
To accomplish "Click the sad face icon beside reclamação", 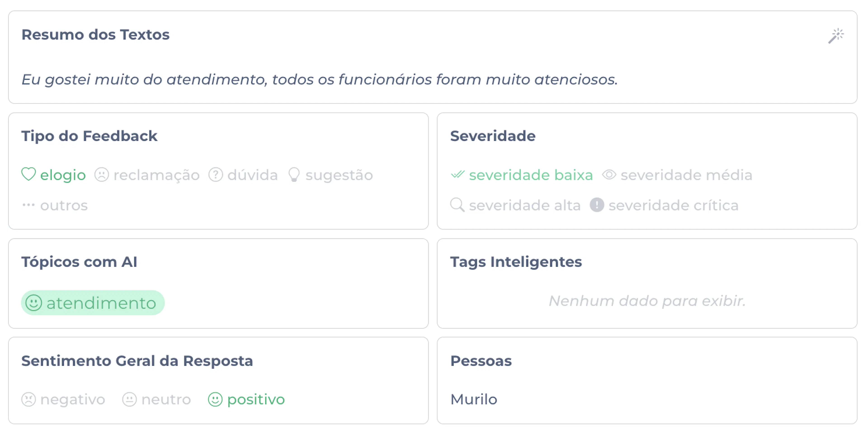I will [101, 175].
